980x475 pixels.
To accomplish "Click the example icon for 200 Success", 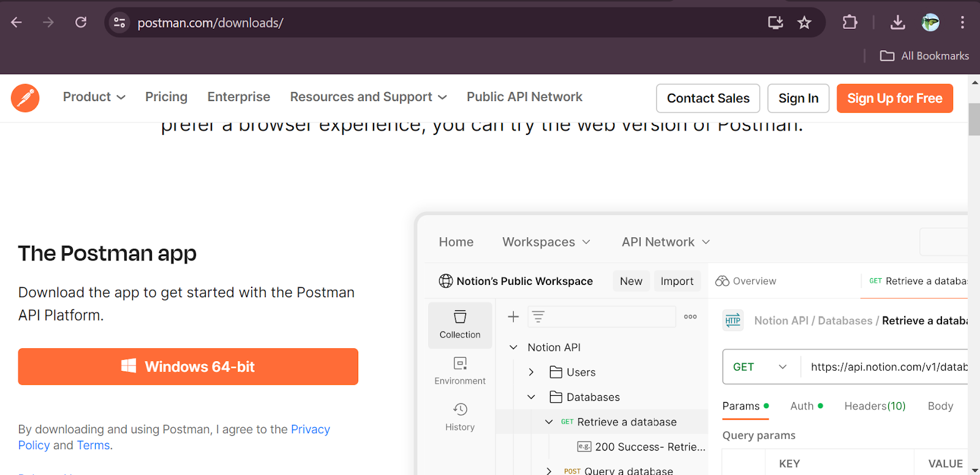I will (584, 447).
